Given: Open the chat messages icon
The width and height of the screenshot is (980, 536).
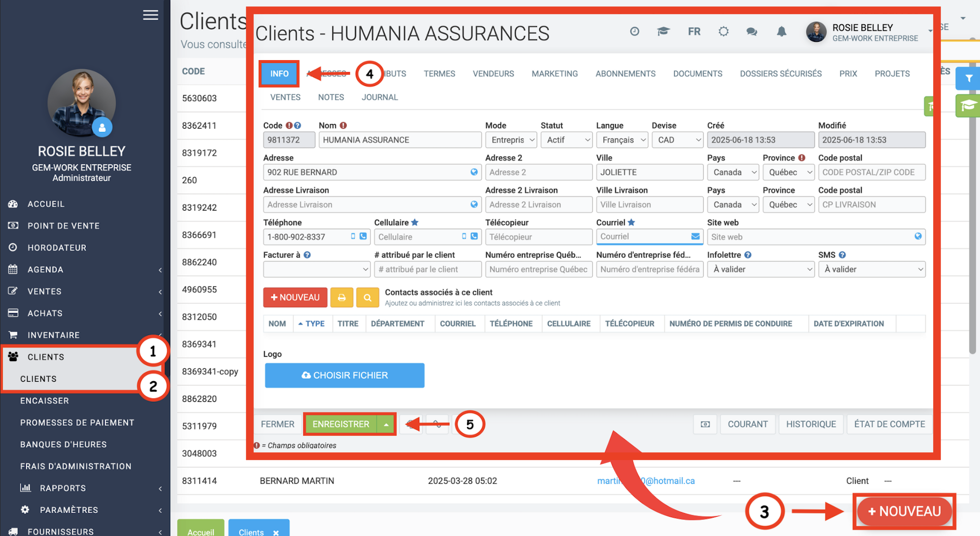Looking at the screenshot, I should click(752, 32).
